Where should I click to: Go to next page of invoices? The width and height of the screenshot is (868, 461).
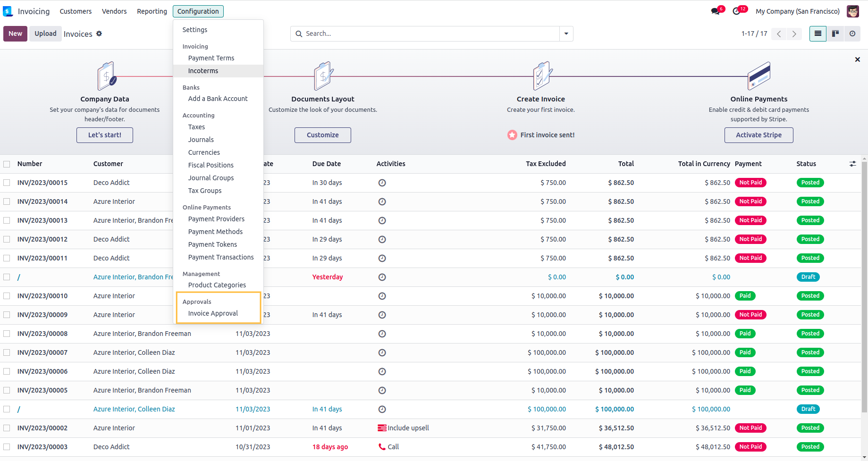tap(794, 34)
